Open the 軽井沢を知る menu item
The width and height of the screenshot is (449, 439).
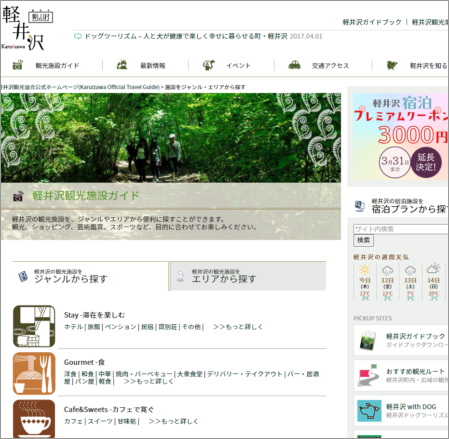428,65
